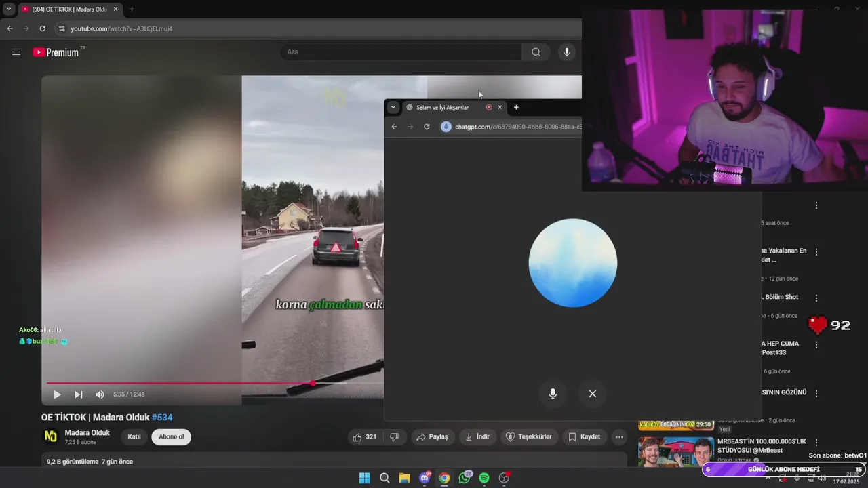
Task: Open MRBEAST'İN 100.000.000$'LIK STÜDYOSU title
Action: pyautogui.click(x=762, y=445)
